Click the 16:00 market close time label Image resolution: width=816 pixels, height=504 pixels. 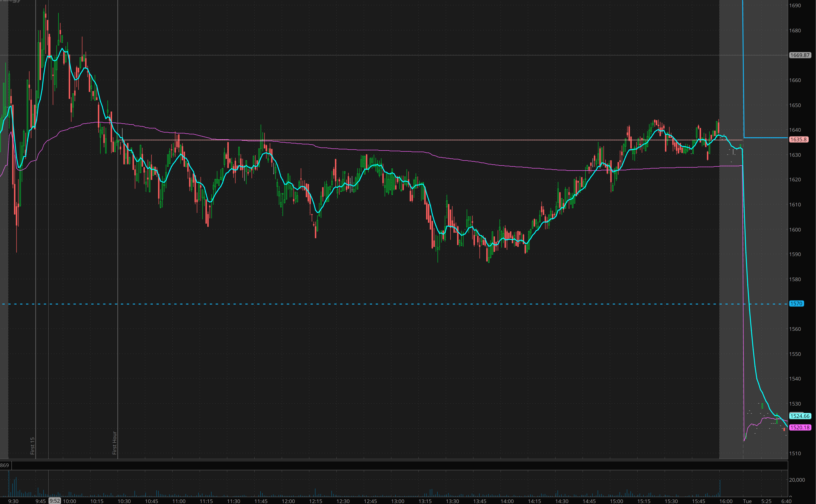click(726, 501)
